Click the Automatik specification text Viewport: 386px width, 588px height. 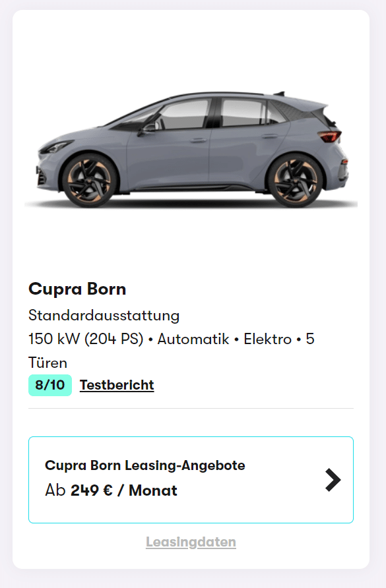click(193, 339)
